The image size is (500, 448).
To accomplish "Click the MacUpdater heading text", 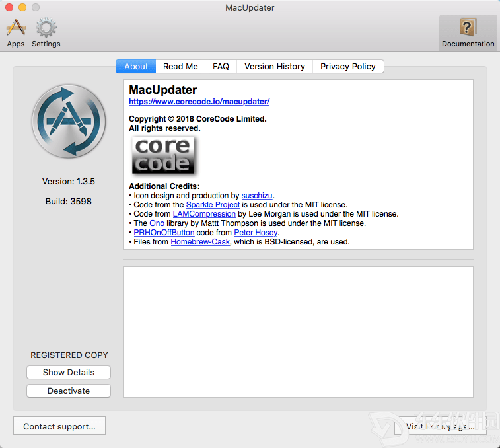I will point(162,90).
